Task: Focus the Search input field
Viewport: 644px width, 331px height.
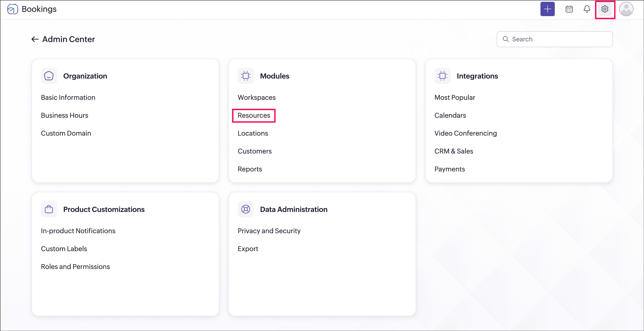Action: [554, 39]
